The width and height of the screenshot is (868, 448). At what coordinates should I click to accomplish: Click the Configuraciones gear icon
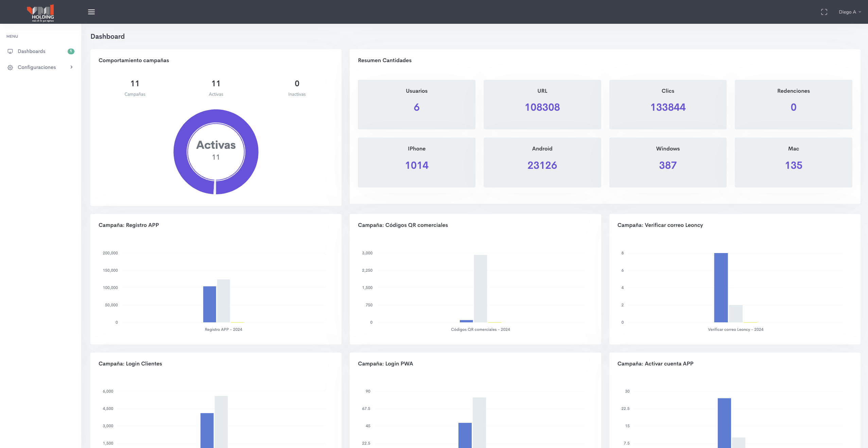pyautogui.click(x=10, y=67)
